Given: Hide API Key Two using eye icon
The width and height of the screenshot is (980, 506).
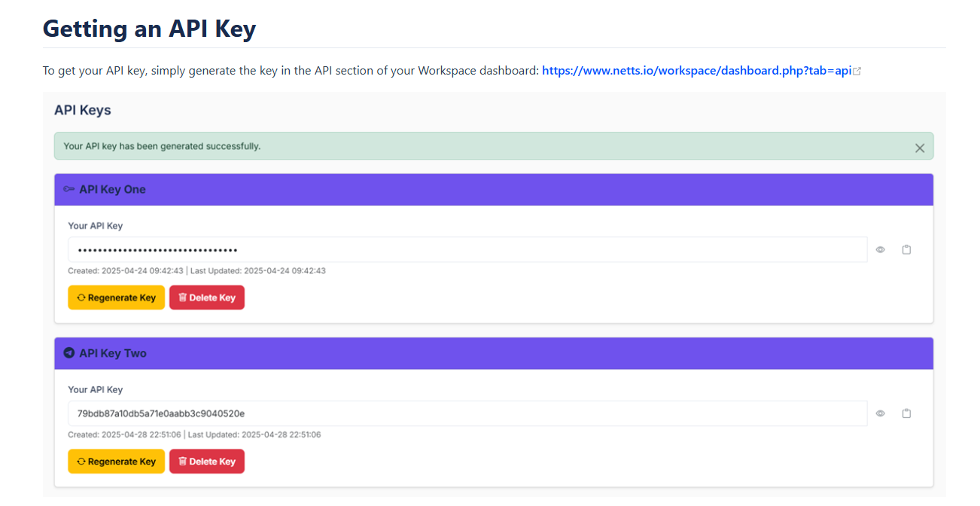Looking at the screenshot, I should pyautogui.click(x=880, y=413).
